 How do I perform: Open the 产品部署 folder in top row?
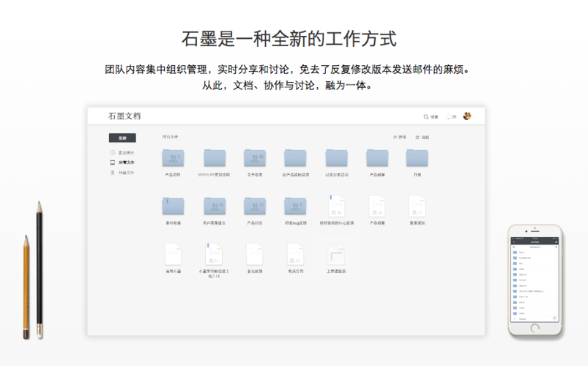click(x=377, y=158)
